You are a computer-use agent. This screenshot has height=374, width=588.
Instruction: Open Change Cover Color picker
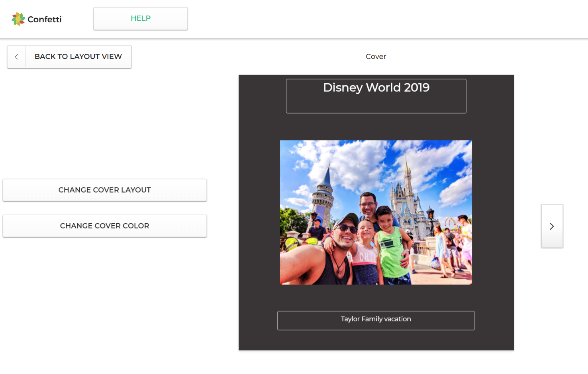click(x=104, y=226)
